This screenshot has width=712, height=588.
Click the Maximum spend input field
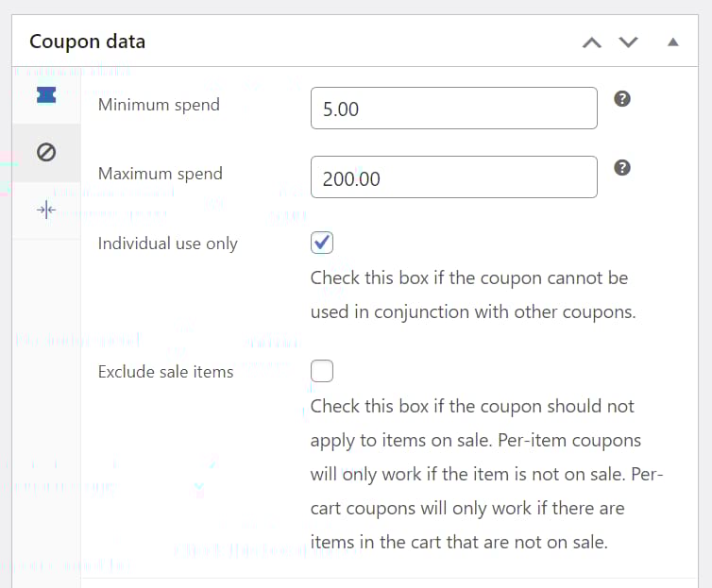pos(454,176)
